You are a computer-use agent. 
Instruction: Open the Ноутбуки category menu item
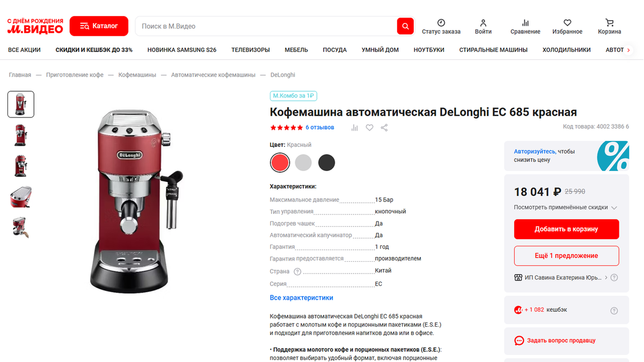pyautogui.click(x=429, y=50)
